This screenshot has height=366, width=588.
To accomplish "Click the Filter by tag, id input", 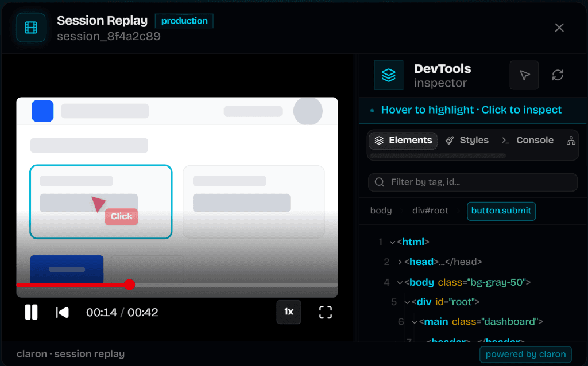I will coord(473,182).
